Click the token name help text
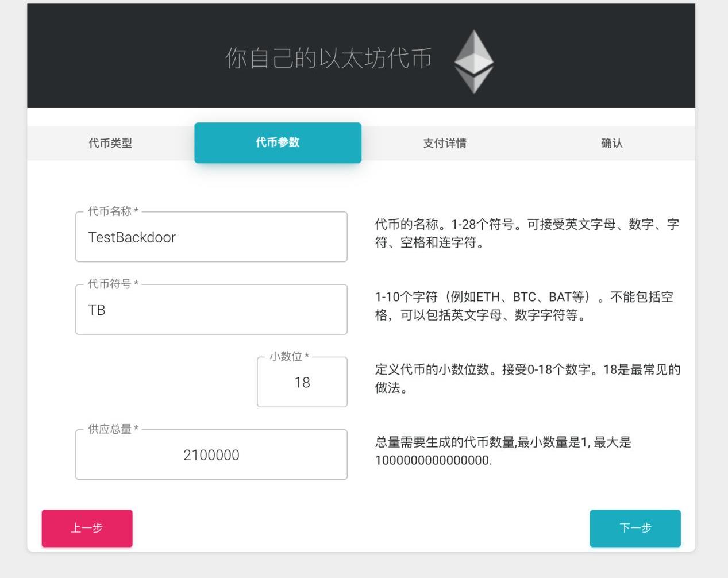This screenshot has height=578, width=728. [526, 233]
